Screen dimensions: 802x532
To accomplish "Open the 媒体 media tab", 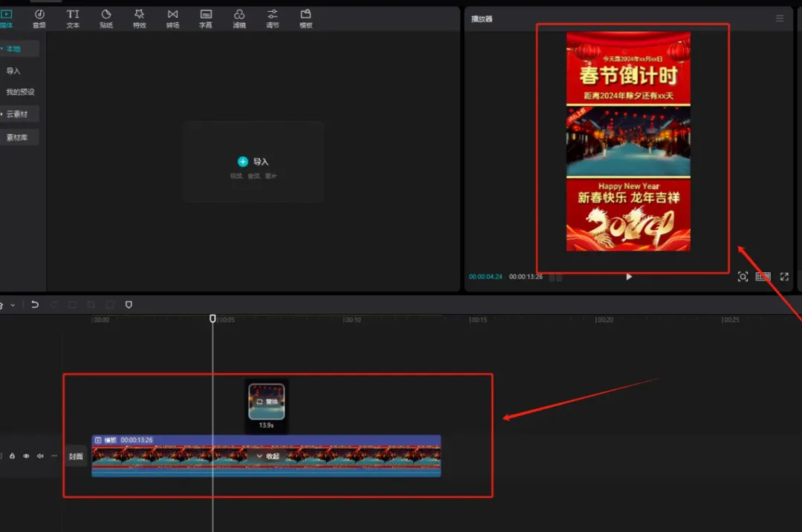I will pyautogui.click(x=7, y=19).
